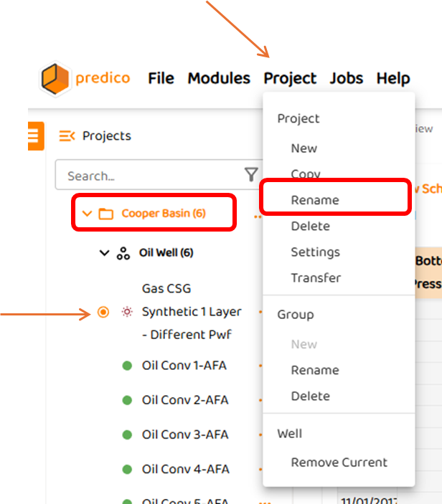The image size is (442, 504).
Task: Collapse the Cooper Basin project chevron
Action: pyautogui.click(x=88, y=214)
